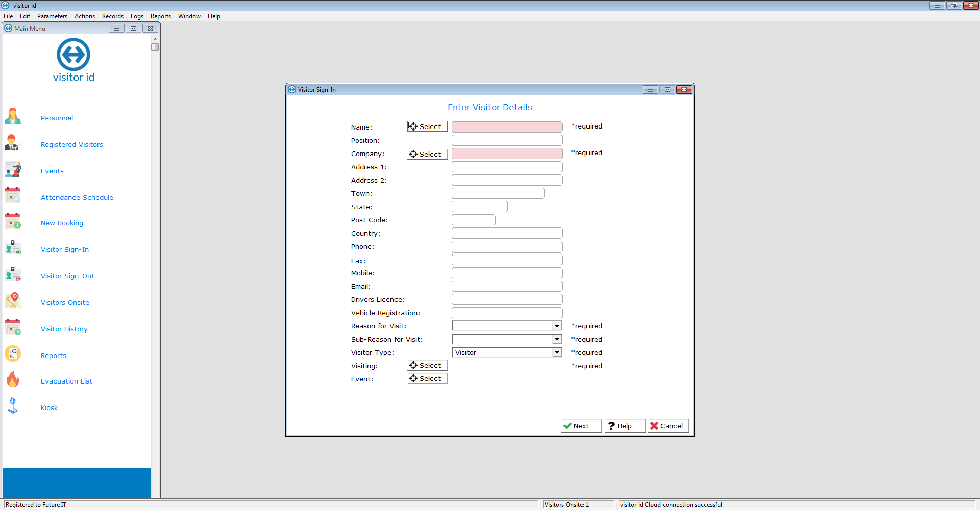Click the Personnel icon in Main Menu

point(13,117)
